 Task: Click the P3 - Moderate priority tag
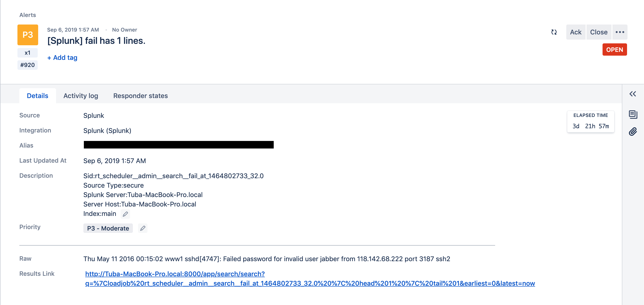(108, 228)
